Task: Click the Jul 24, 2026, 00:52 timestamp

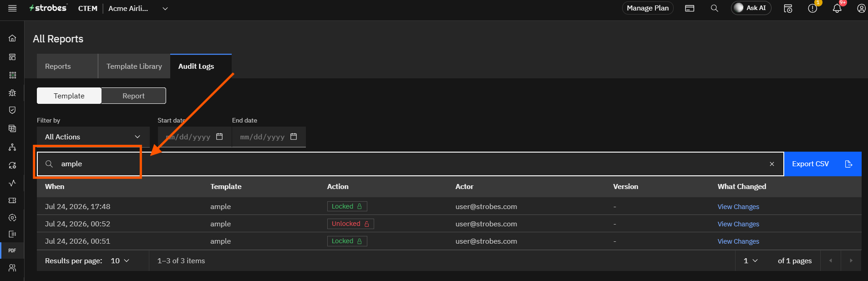Action: (x=77, y=224)
